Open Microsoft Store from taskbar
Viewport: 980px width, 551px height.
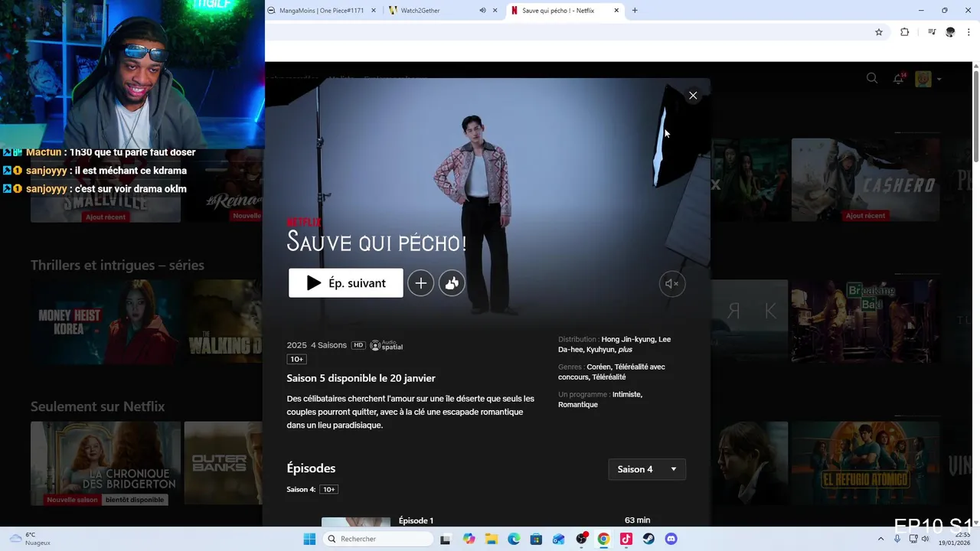[x=536, y=539]
